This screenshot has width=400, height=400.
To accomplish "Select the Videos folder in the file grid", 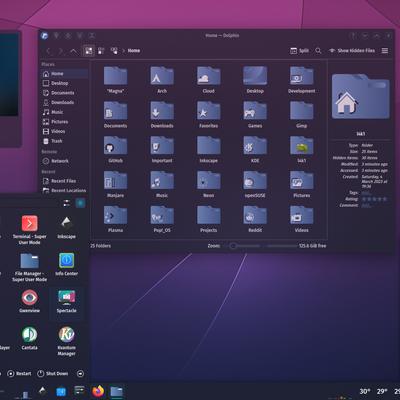I will 302,215.
